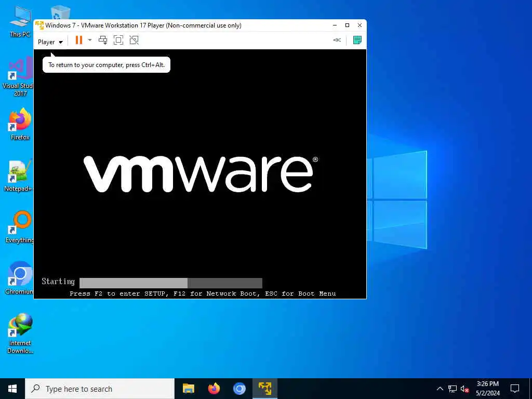Click the Starting boot progress bar
This screenshot has height=399, width=532.
click(170, 283)
